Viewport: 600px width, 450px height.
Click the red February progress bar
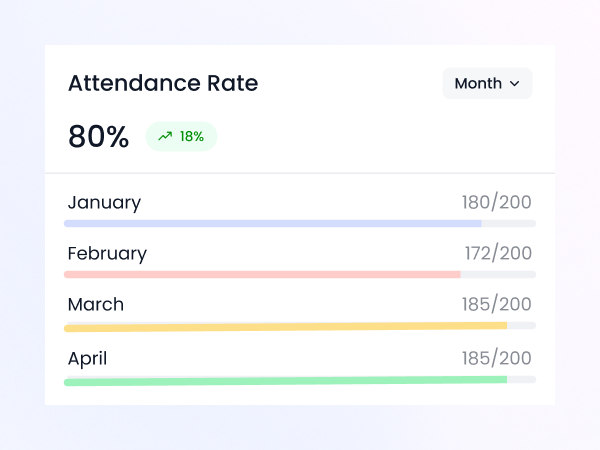[x=262, y=274]
